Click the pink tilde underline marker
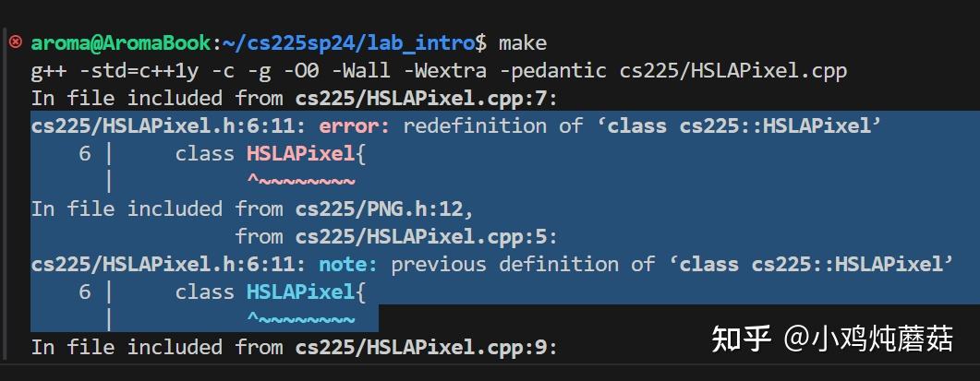The height and width of the screenshot is (381, 980). pyautogui.click(x=300, y=181)
